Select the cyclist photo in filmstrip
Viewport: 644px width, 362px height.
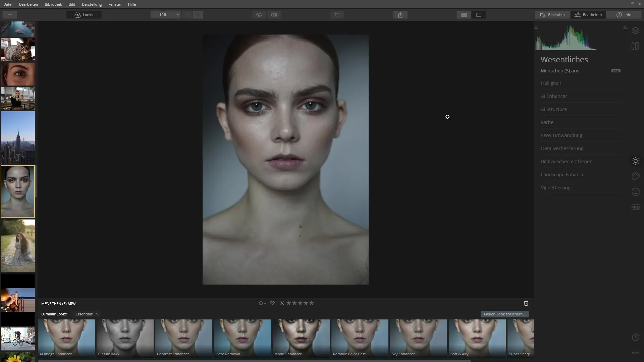pyautogui.click(x=18, y=339)
